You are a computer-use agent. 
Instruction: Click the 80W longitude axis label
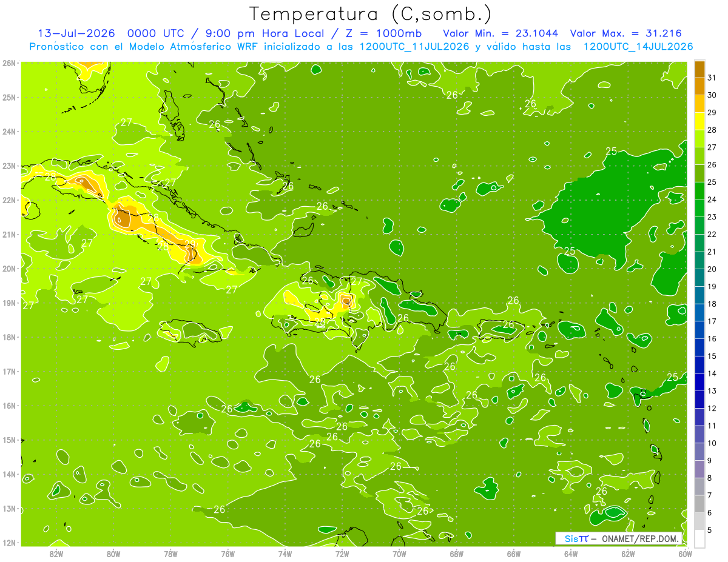pyautogui.click(x=113, y=554)
